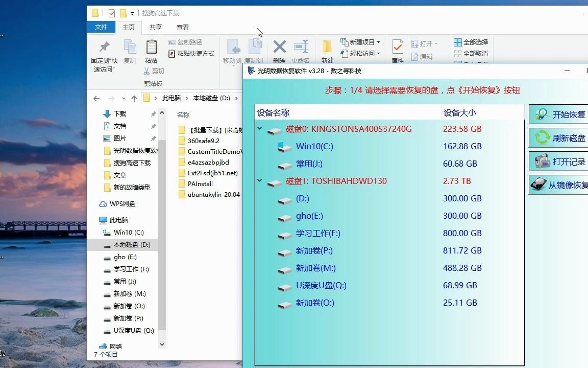Open the 360safe9.2 folder

(203, 141)
